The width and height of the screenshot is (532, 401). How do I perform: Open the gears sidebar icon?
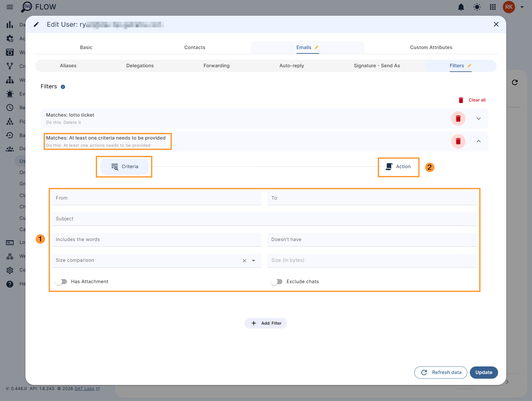click(10, 38)
